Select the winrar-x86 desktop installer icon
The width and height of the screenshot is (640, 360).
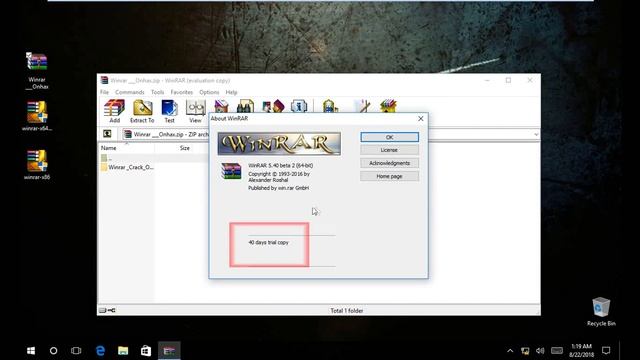(x=37, y=165)
